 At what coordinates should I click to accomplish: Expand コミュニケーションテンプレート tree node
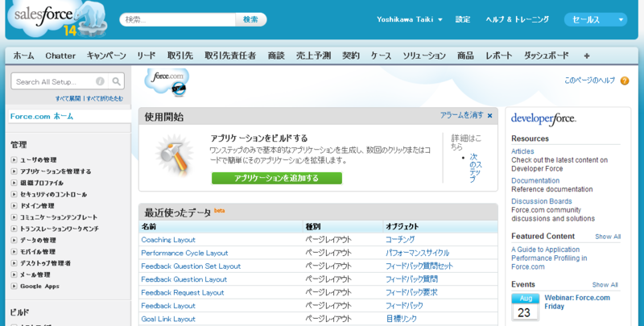pos(14,217)
